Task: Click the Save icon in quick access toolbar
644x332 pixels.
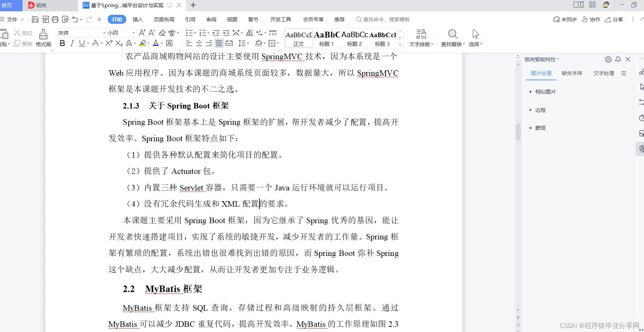Action: 35,19
